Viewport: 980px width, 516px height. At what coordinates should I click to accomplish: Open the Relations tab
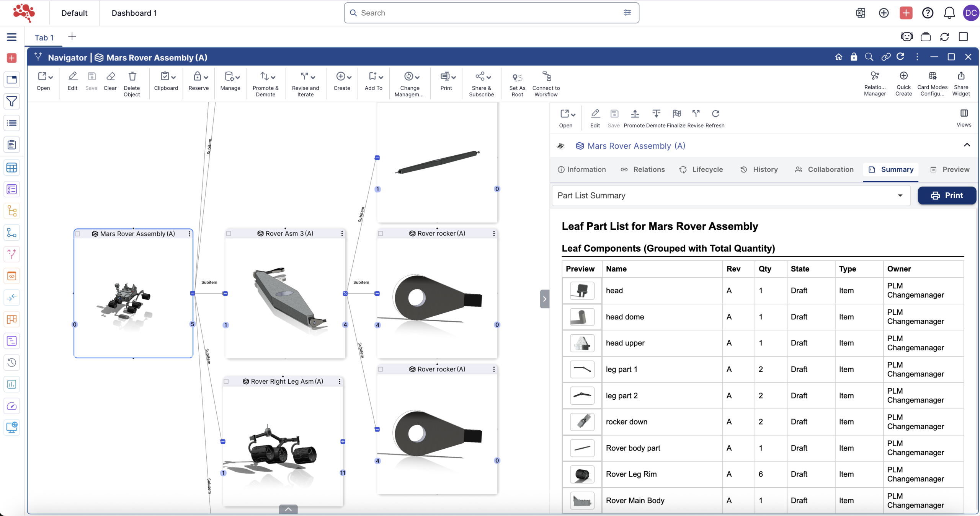click(643, 169)
